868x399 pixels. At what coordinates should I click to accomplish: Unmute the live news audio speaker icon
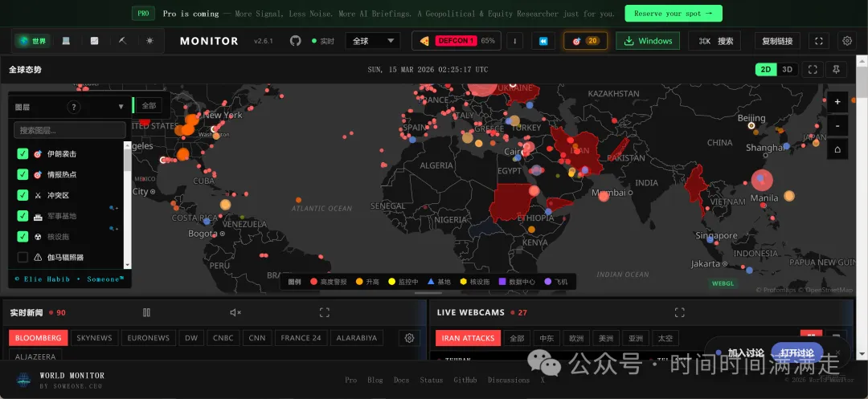pyautogui.click(x=235, y=313)
